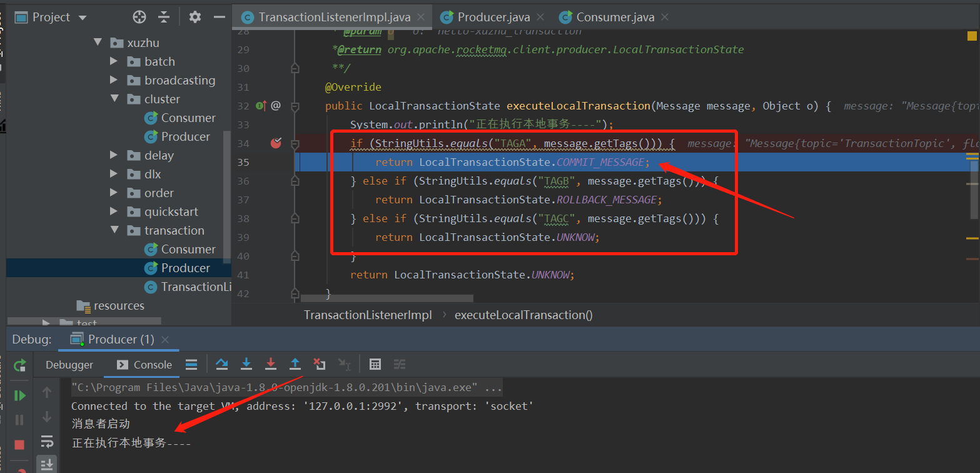Toggle scroll to end in console
The image size is (980, 473).
pos(47,464)
